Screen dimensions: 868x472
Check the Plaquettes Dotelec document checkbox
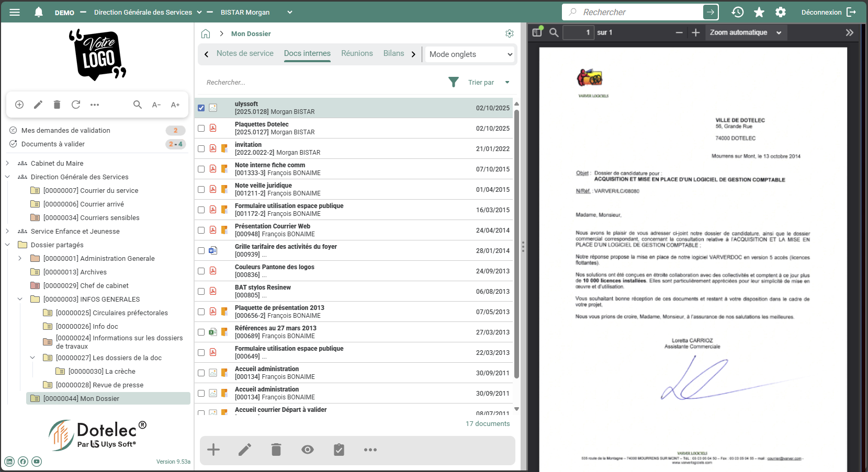(x=201, y=128)
